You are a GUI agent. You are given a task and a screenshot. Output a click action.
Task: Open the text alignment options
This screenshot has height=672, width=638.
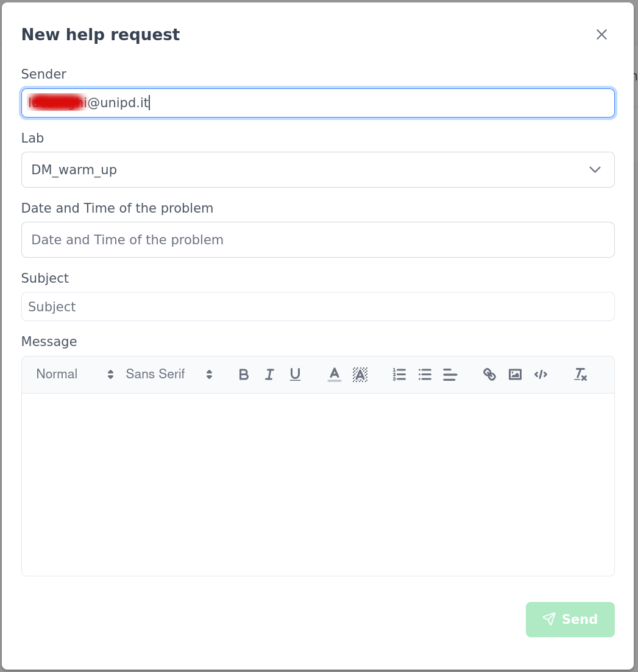click(450, 375)
